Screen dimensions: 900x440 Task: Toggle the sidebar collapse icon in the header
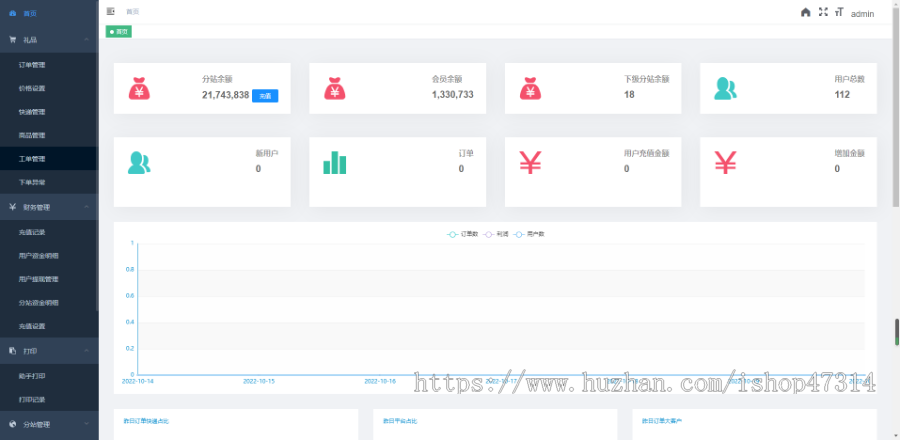(x=111, y=11)
